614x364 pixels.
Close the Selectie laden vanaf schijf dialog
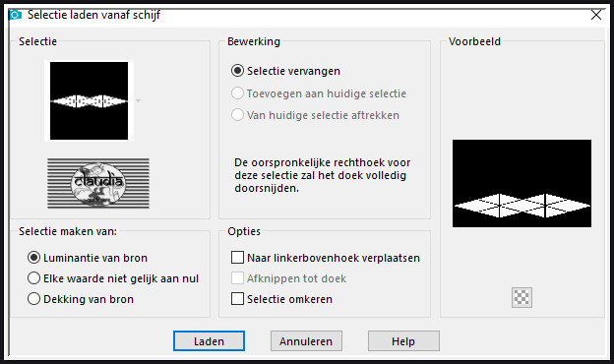[x=596, y=15]
